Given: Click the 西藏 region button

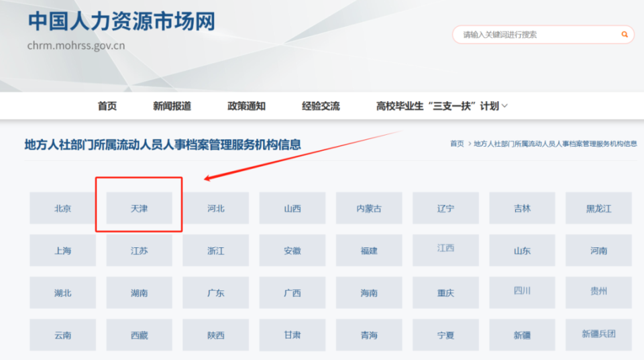Looking at the screenshot, I should pos(140,335).
